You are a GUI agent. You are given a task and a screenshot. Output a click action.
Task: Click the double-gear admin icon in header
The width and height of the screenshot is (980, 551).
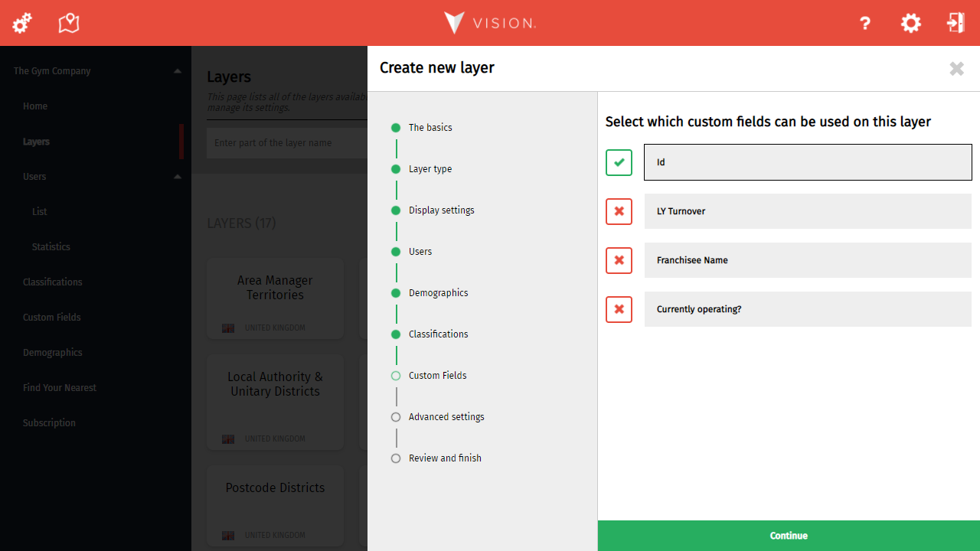22,23
